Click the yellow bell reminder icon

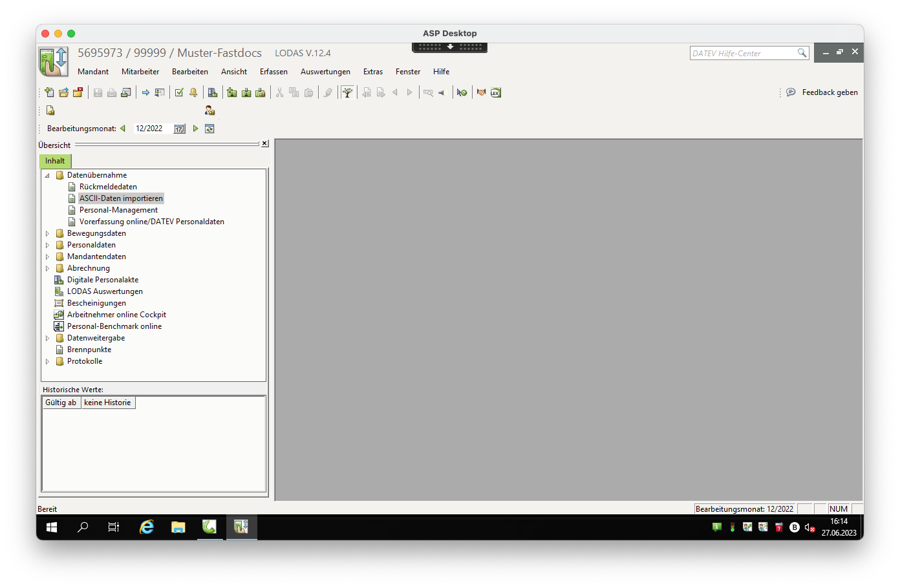point(193,92)
